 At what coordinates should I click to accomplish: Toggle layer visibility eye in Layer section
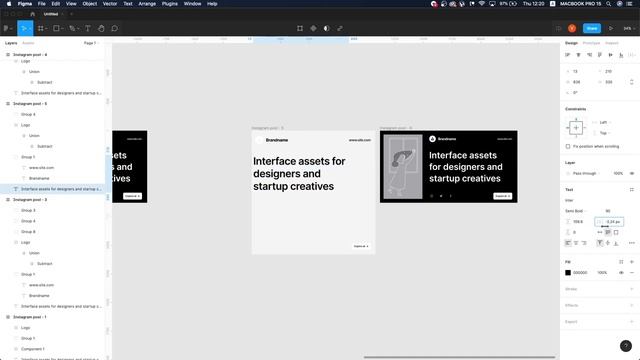[x=632, y=173]
